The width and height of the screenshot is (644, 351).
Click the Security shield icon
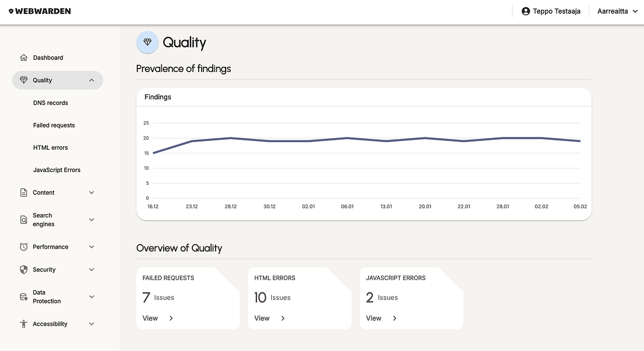(x=24, y=270)
